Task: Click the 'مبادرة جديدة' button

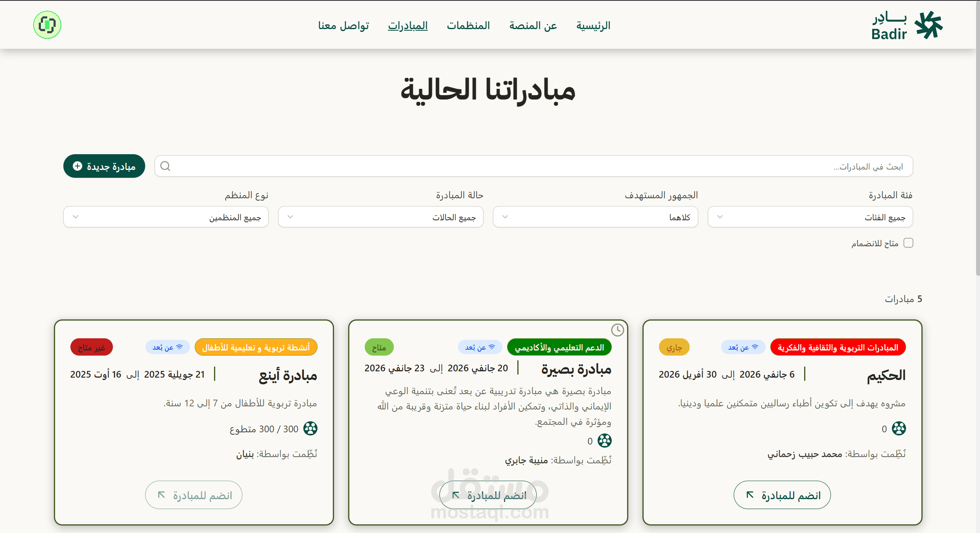Action: pyautogui.click(x=104, y=166)
